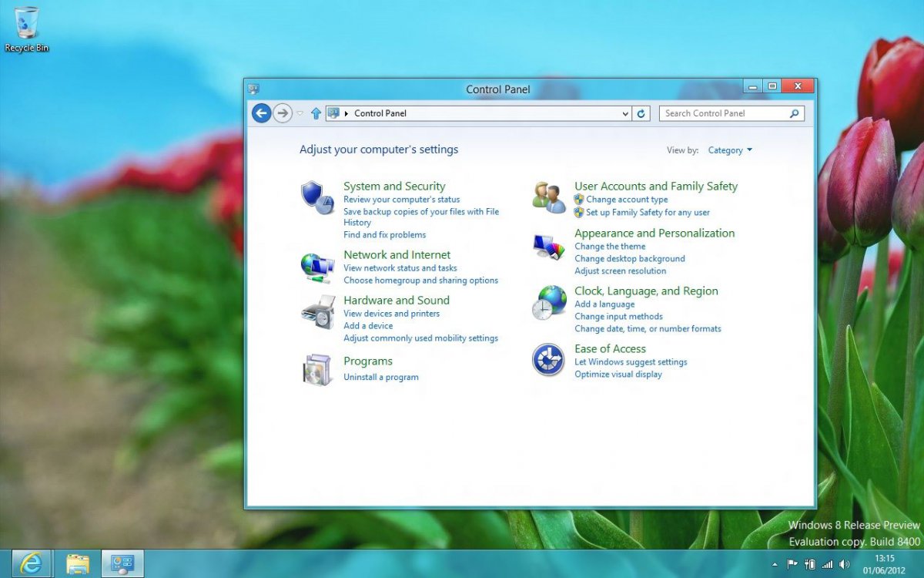Open the recent locations dropdown arrow
This screenshot has height=578, width=924.
tap(300, 113)
